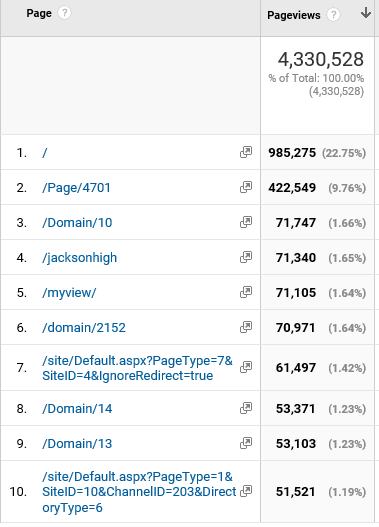Open external link icon for /Domain/13
The image size is (379, 527).
246,443
